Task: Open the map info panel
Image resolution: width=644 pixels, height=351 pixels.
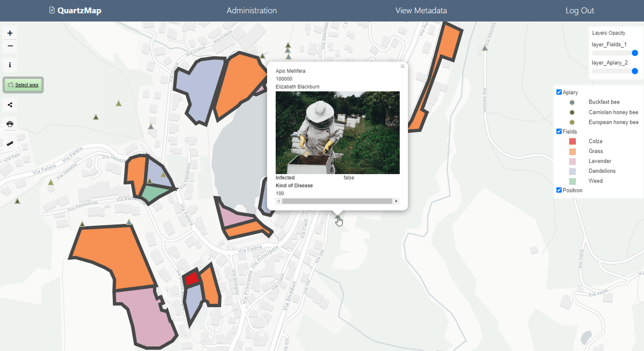Action: [x=9, y=65]
